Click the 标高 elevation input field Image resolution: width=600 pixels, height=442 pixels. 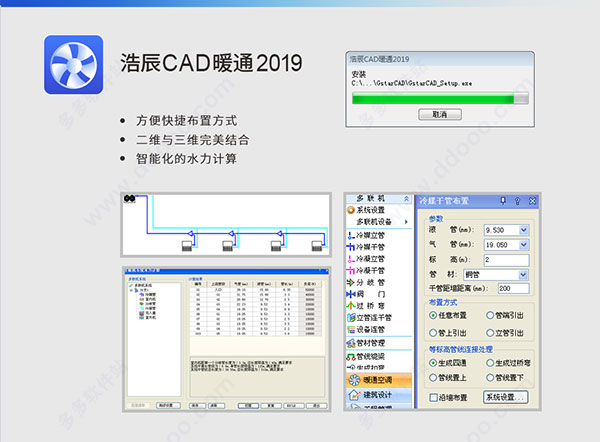click(506, 260)
